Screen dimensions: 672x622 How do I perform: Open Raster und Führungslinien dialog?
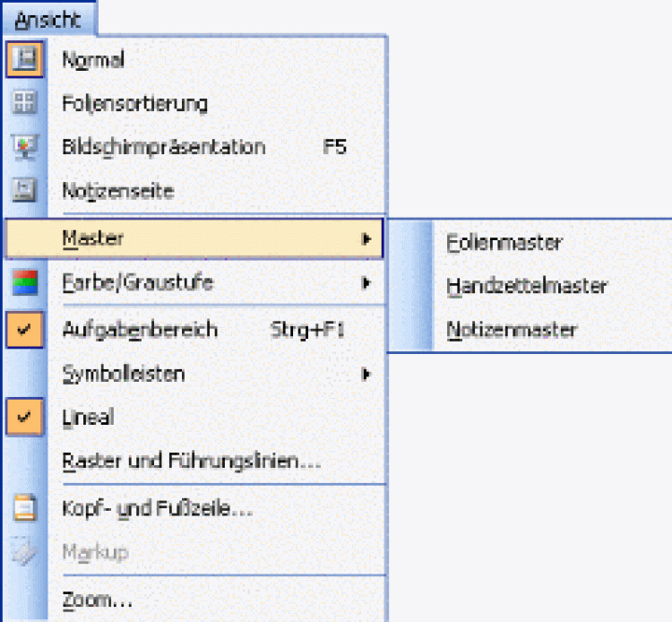point(191,462)
